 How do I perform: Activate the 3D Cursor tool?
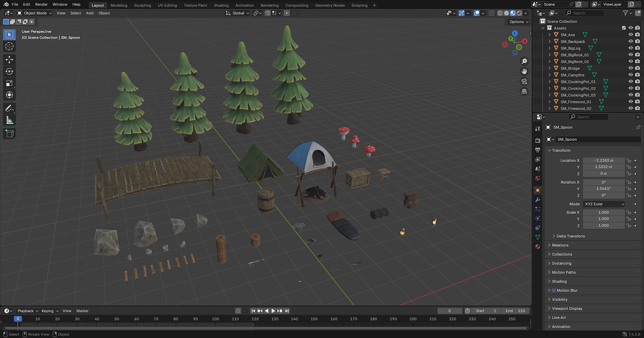pyautogui.click(x=9, y=46)
